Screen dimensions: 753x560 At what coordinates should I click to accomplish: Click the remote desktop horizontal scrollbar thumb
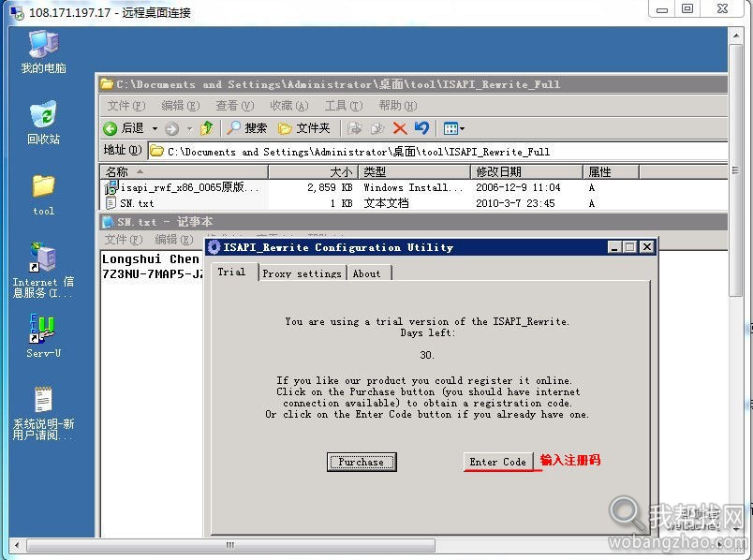pyautogui.click(x=230, y=545)
